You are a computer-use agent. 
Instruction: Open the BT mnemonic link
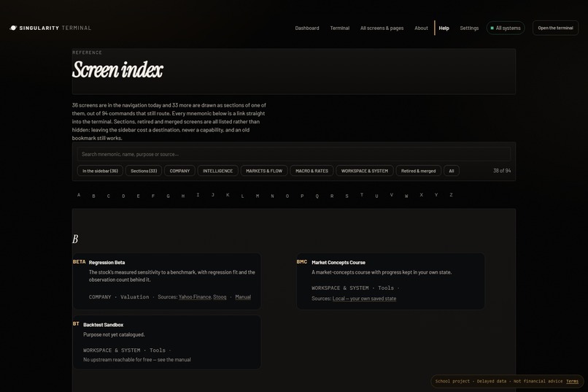76,323
